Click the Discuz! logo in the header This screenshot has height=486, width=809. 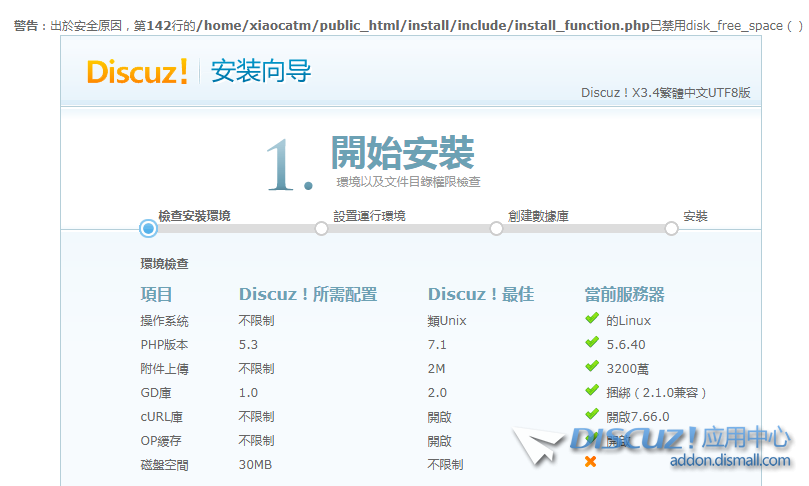click(x=137, y=72)
